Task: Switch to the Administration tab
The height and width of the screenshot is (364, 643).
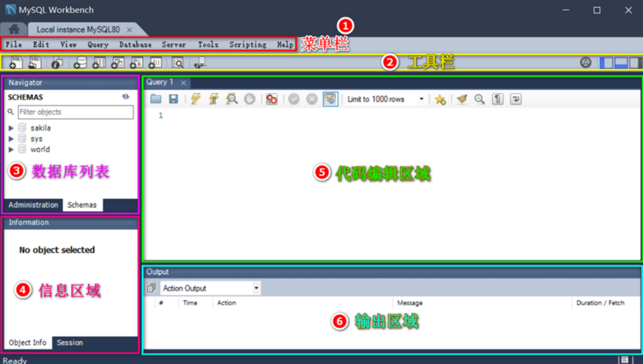Action: [33, 205]
